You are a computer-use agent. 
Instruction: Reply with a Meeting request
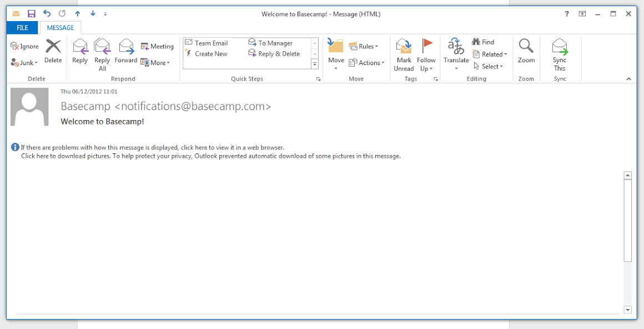point(157,47)
